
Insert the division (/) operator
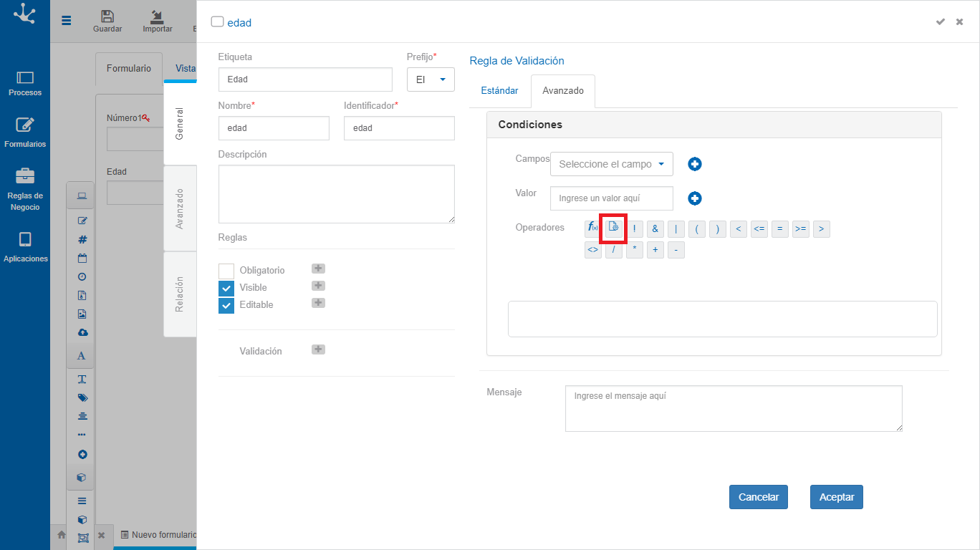(613, 250)
